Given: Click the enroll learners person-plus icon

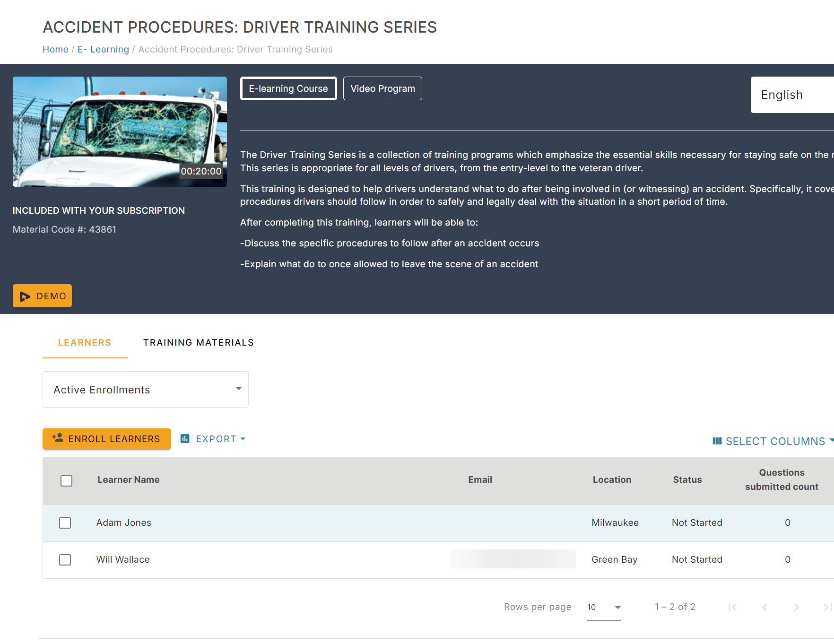Looking at the screenshot, I should tap(58, 438).
